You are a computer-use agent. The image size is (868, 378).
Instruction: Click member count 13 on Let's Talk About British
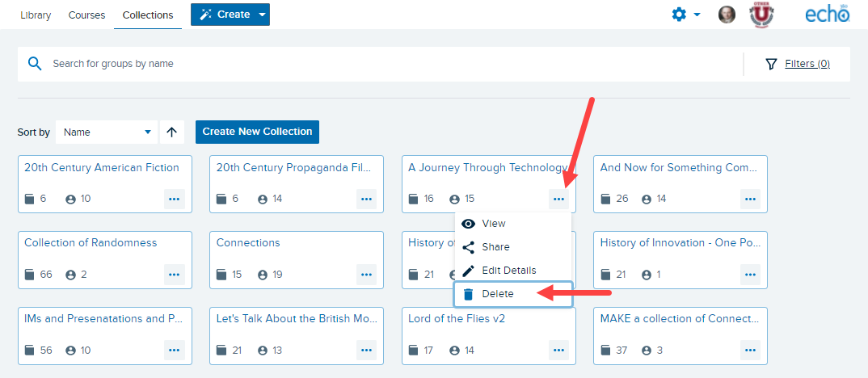pos(277,351)
